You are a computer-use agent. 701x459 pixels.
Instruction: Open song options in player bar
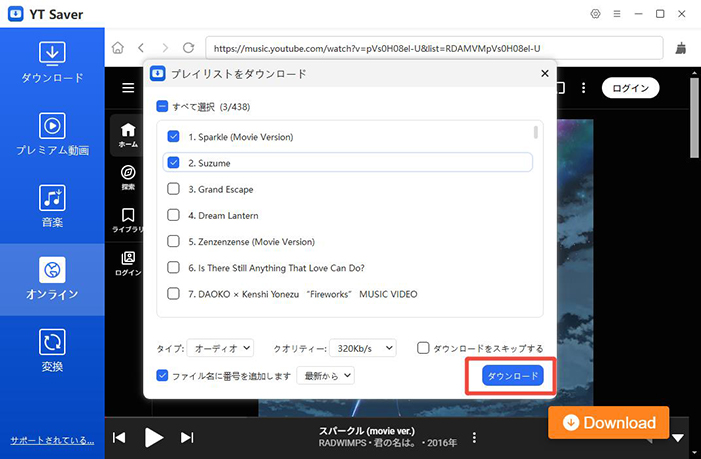(x=474, y=437)
